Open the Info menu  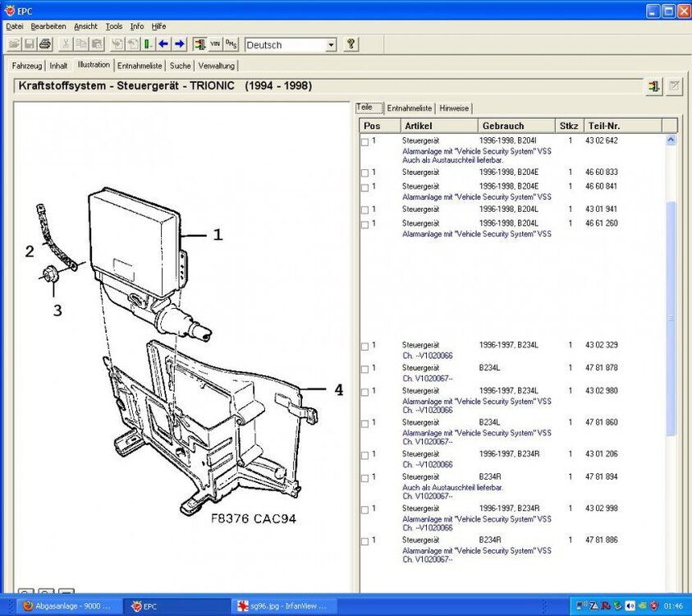[137, 26]
